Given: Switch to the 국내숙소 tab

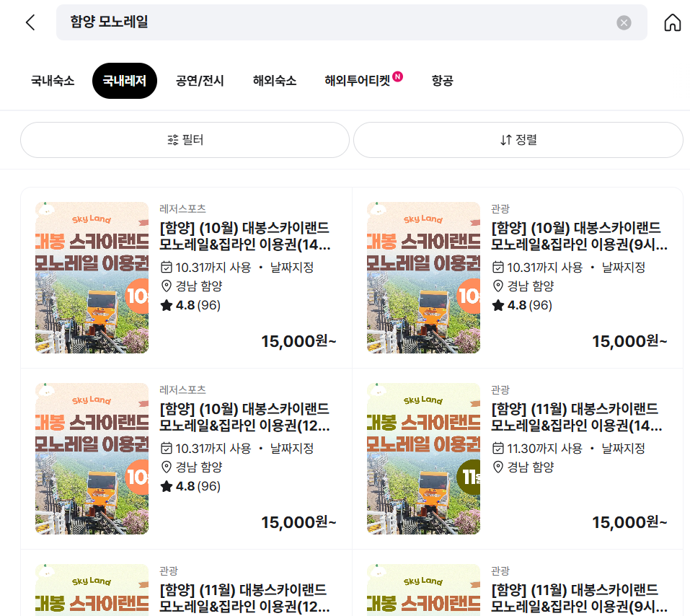Looking at the screenshot, I should [x=53, y=81].
